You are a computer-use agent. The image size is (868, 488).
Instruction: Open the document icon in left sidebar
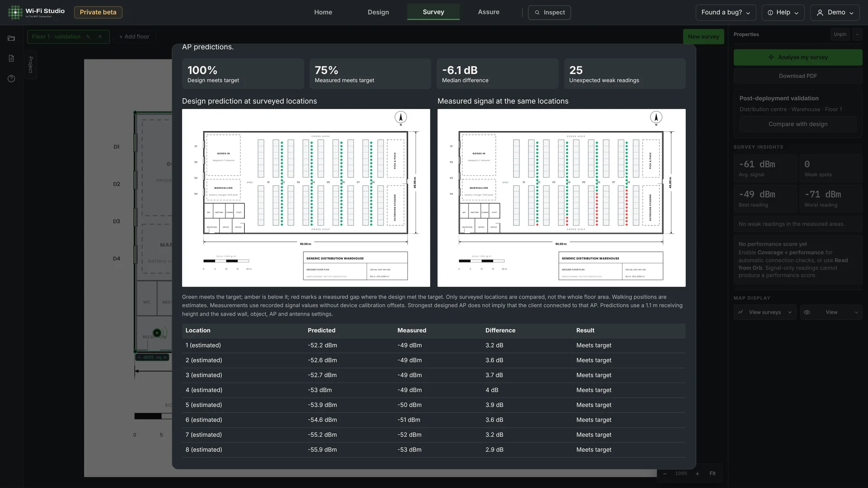[11, 58]
